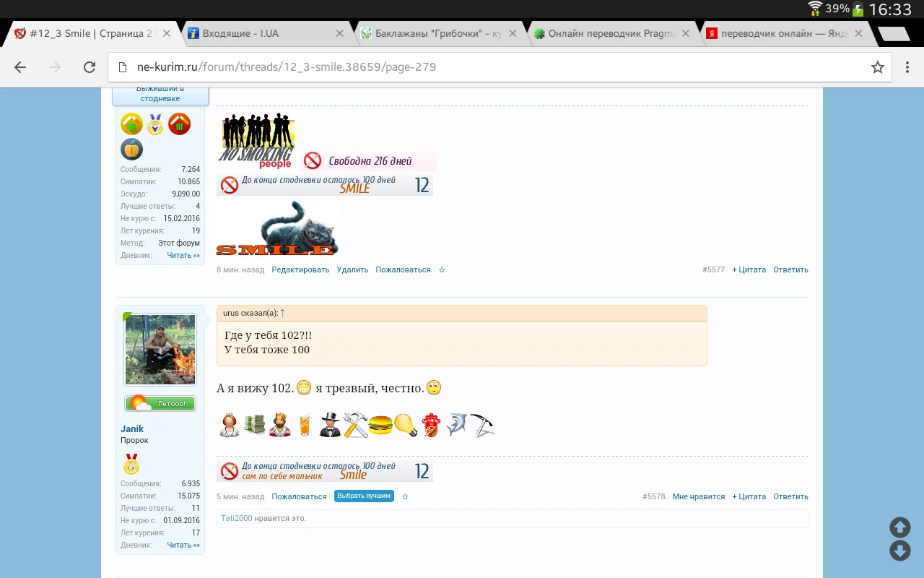Click Ответить on post #5578
This screenshot has width=924, height=578.
[x=790, y=496]
